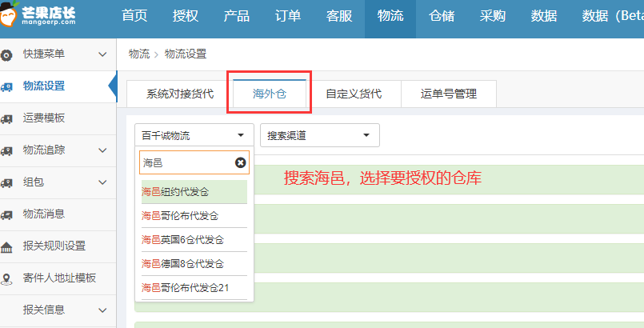Viewport: 644px width, 328px height.
Task: Open the 客服 top menu
Action: (x=339, y=17)
